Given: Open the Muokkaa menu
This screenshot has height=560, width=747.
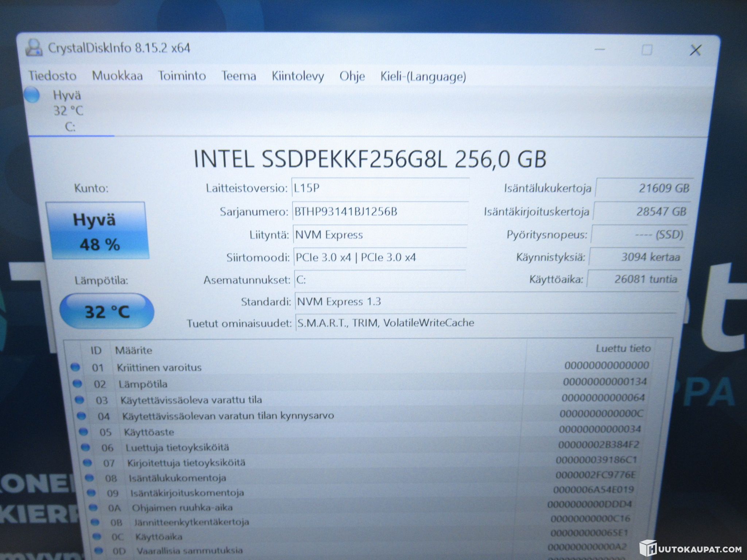Looking at the screenshot, I should [117, 75].
